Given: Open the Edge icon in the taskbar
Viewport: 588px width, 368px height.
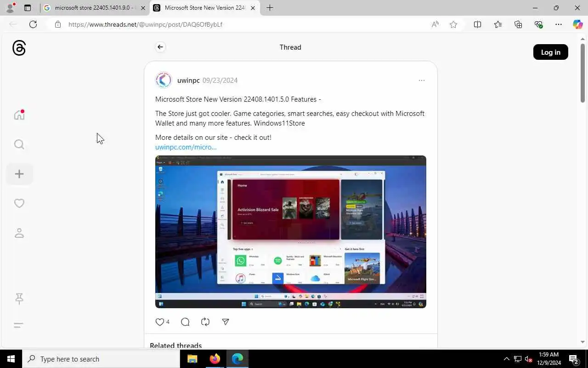Looking at the screenshot, I should click(237, 359).
